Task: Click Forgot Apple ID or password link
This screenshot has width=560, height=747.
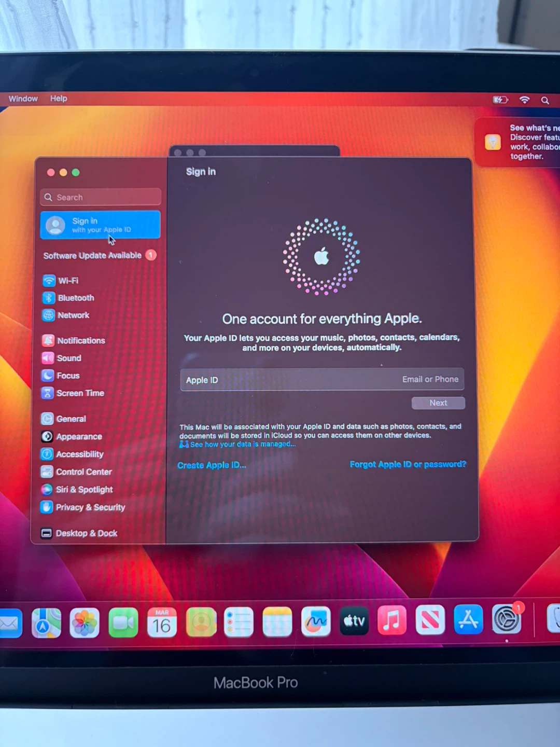Action: tap(408, 464)
